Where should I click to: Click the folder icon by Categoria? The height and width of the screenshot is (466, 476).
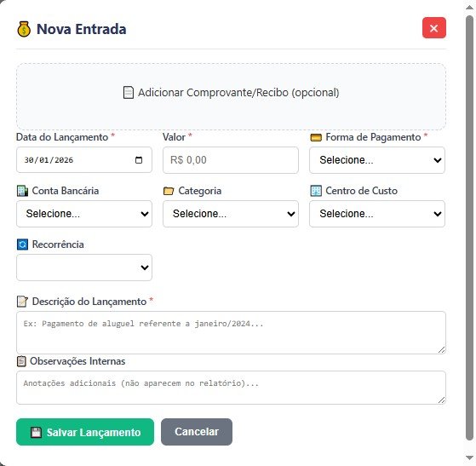(x=169, y=191)
